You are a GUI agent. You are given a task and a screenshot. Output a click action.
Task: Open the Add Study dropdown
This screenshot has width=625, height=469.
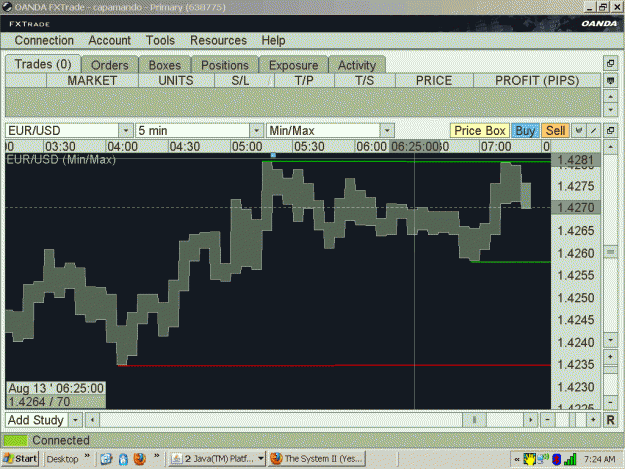tap(75, 420)
